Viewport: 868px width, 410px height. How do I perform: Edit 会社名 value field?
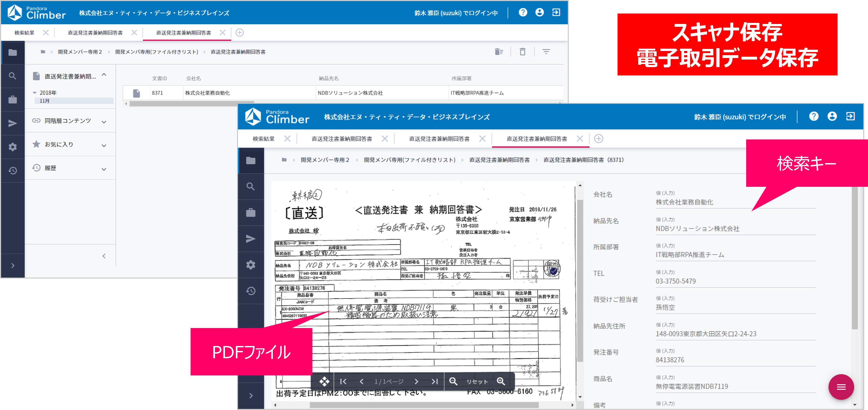735,202
